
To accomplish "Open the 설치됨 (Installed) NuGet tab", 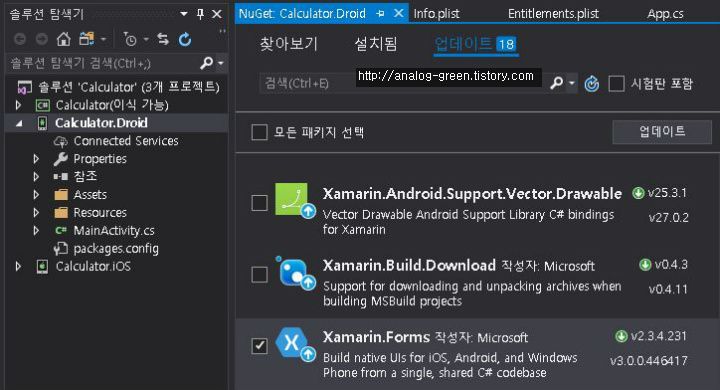I will [x=375, y=44].
